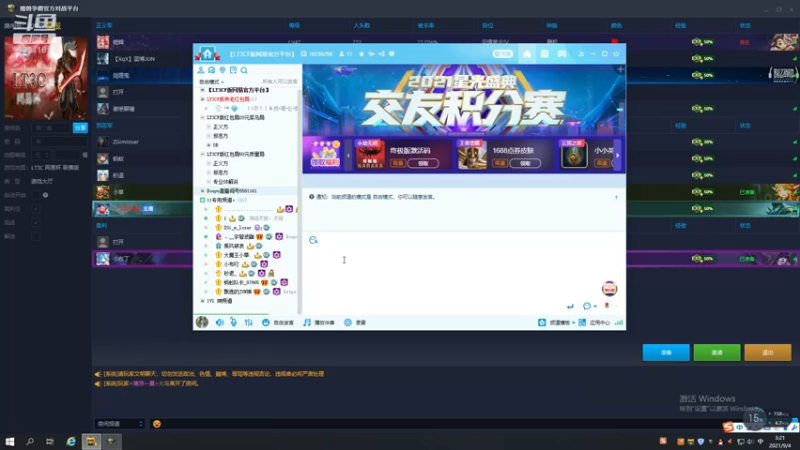
Task: Toggle the auto-start checkbox in room settings
Action: tap(35, 195)
